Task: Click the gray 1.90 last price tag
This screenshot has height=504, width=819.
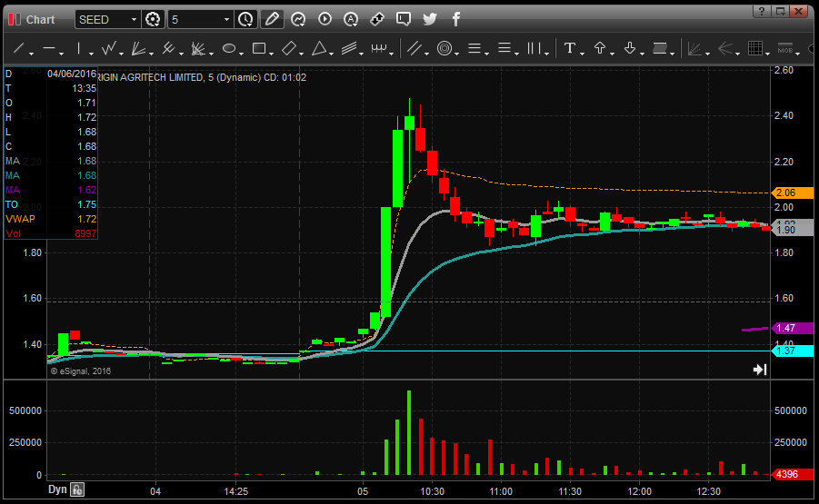Action: click(793, 228)
